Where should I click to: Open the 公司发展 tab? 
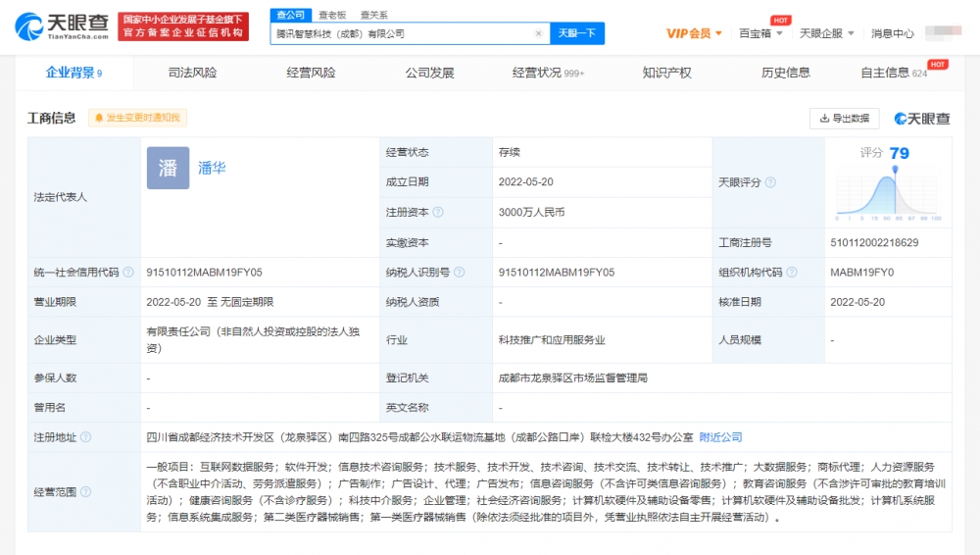point(430,73)
